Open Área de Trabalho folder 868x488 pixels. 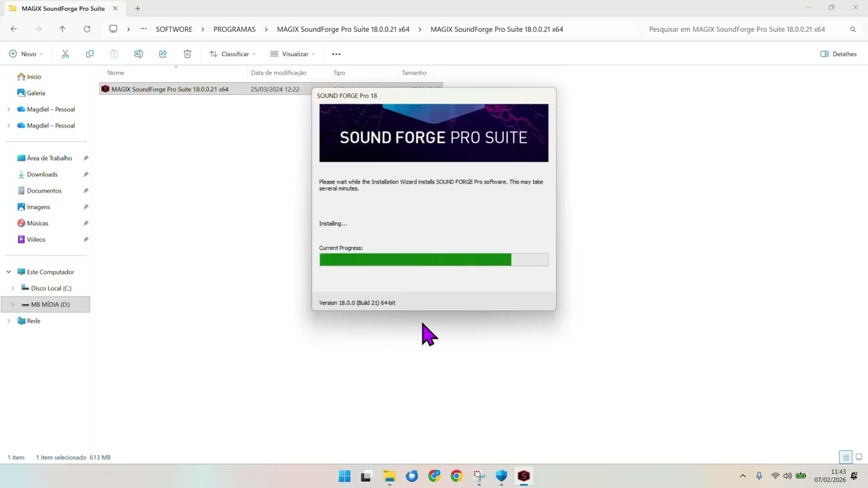click(x=44, y=158)
